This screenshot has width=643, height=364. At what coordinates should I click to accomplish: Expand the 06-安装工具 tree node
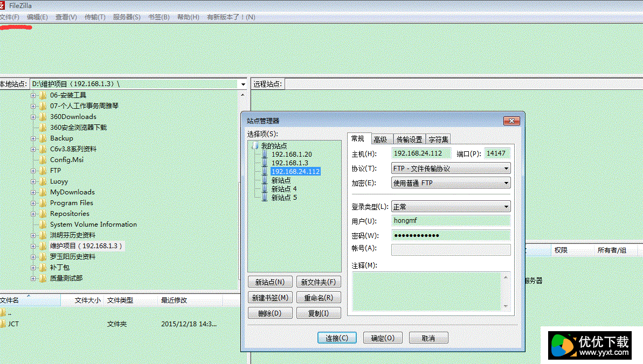tap(33, 95)
